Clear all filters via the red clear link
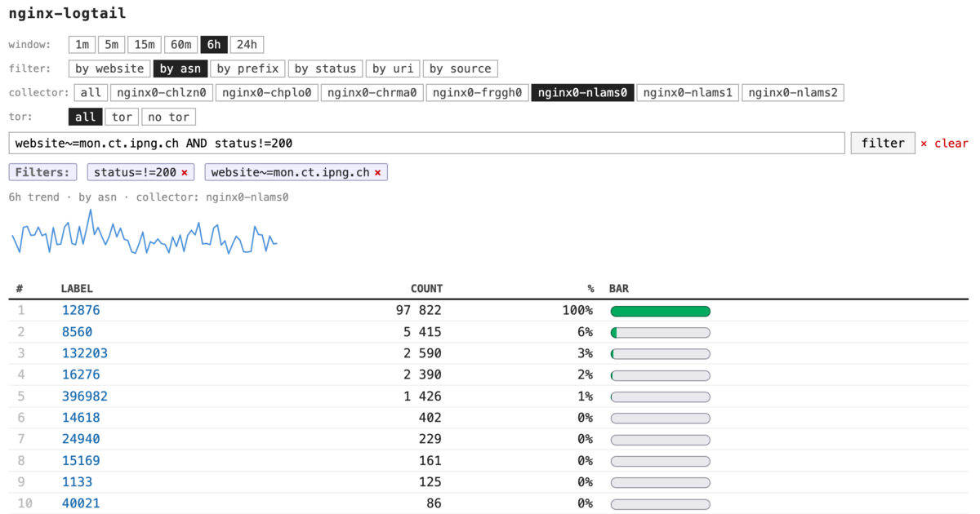 (x=944, y=143)
